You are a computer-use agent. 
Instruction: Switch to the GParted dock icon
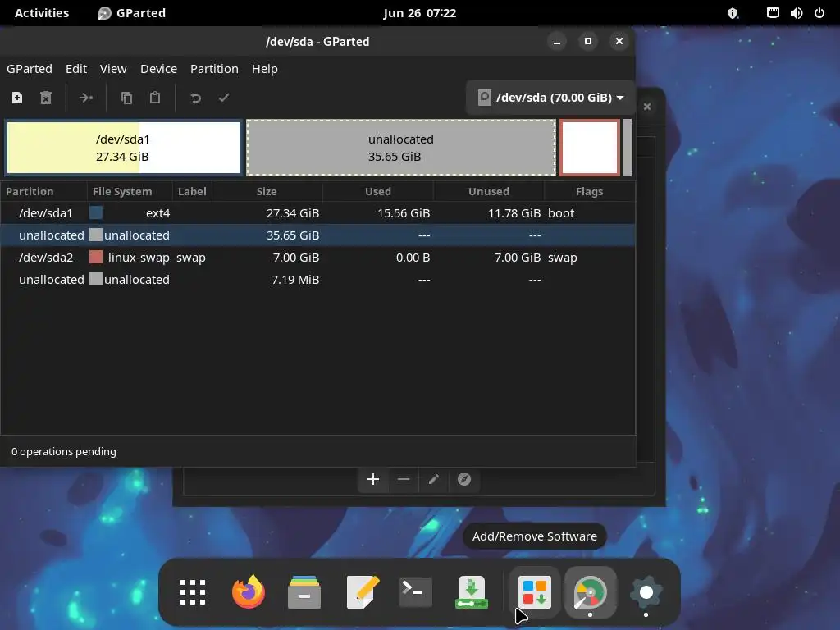(591, 592)
